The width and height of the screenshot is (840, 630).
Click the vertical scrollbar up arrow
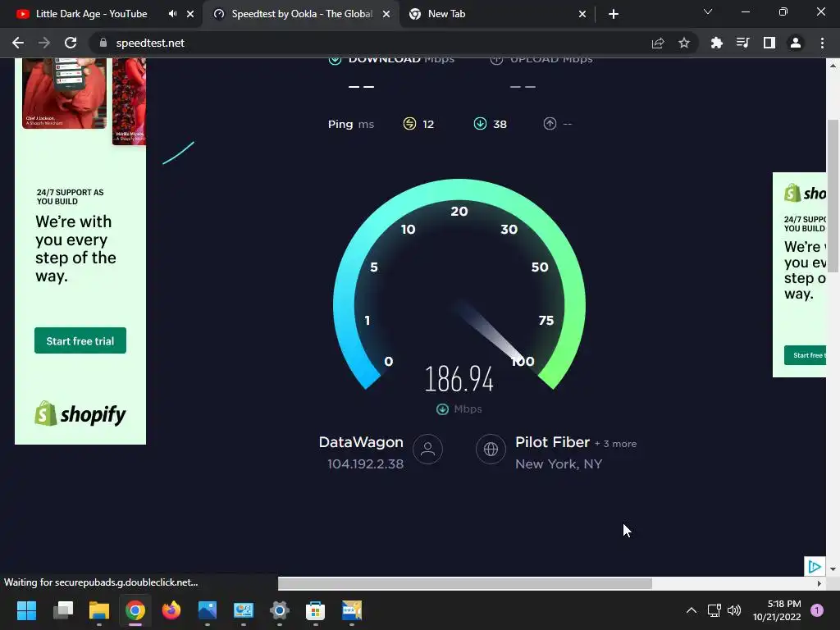click(833, 66)
